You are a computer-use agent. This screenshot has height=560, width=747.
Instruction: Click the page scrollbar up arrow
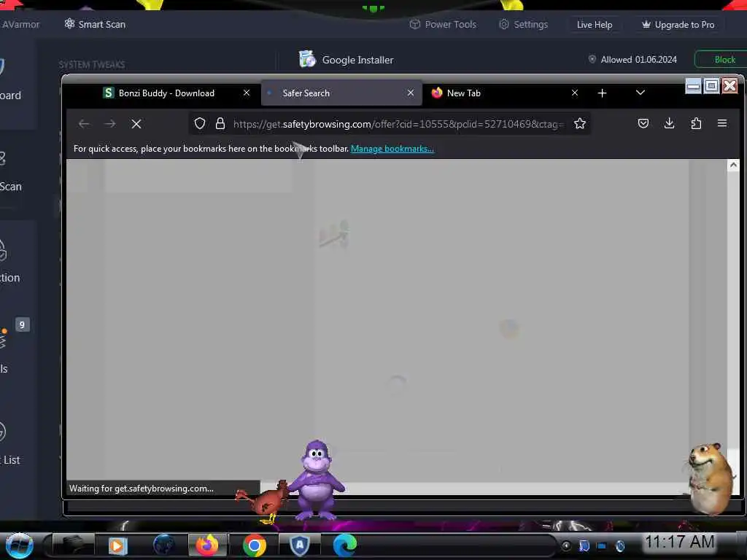click(733, 165)
